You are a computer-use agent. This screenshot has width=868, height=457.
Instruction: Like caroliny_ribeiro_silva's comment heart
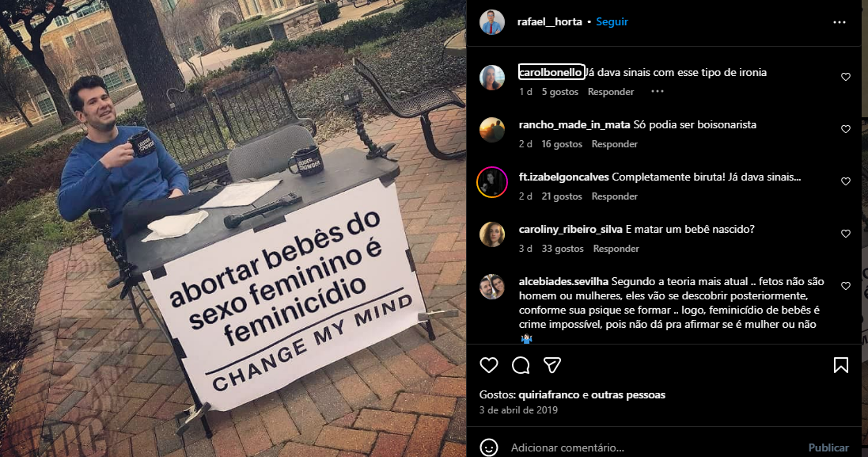[x=845, y=234]
